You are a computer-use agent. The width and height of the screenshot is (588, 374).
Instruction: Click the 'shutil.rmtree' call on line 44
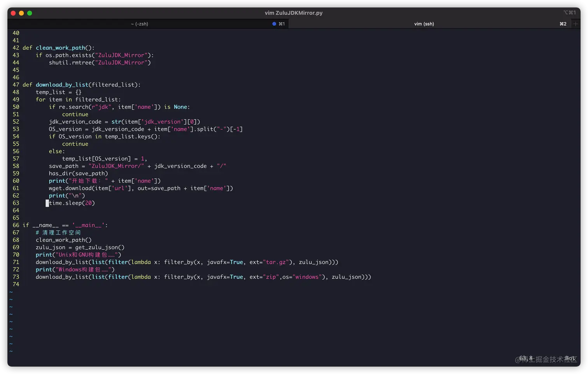point(100,63)
